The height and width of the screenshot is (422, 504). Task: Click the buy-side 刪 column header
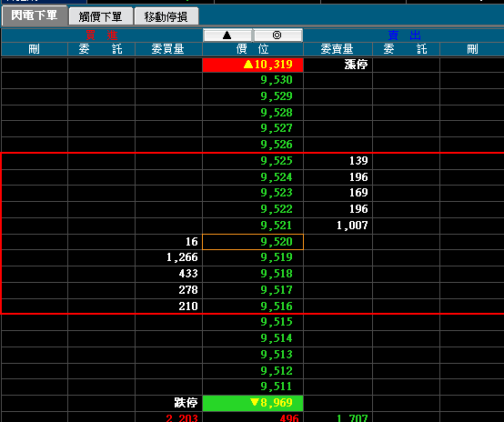click(35, 49)
